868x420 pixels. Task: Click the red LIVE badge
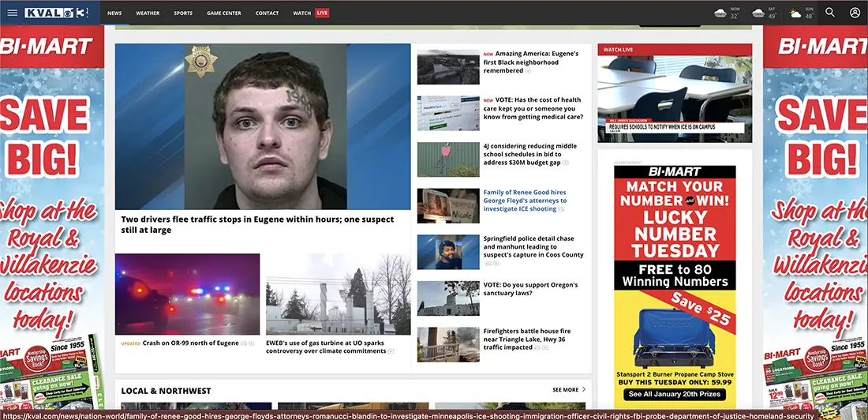coord(322,13)
